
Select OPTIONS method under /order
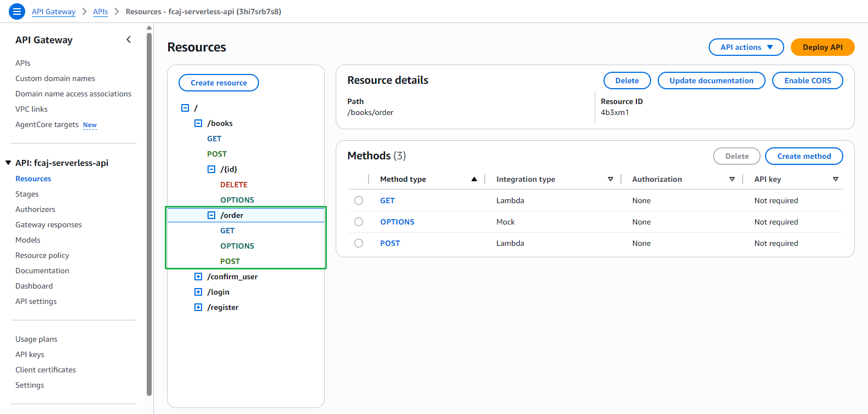(237, 246)
